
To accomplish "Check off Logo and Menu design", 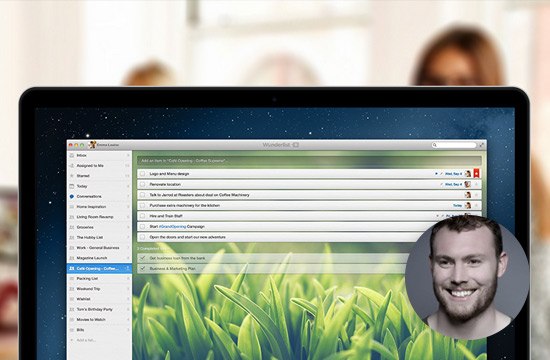I will pos(142,174).
